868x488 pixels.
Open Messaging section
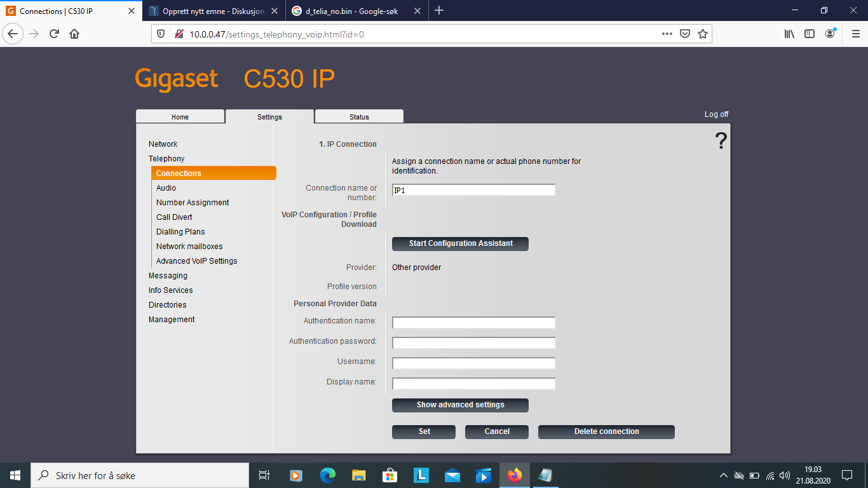[168, 276]
